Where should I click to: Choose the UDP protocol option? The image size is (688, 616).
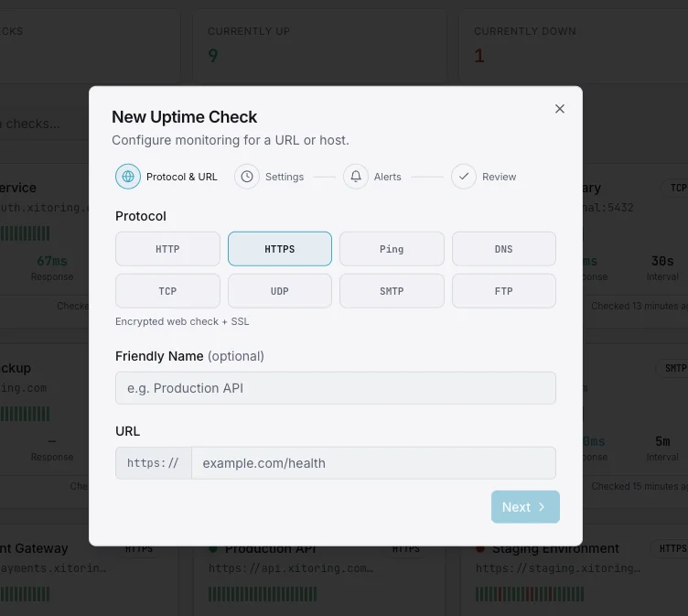tap(280, 291)
